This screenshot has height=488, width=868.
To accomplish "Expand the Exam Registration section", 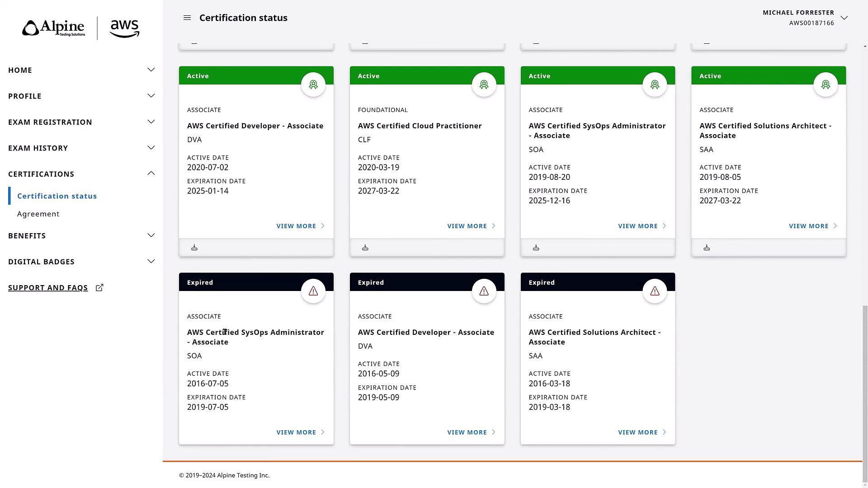I will tap(151, 122).
